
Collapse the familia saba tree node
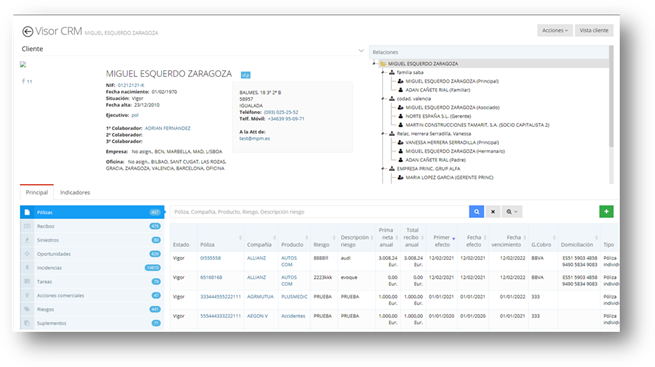pyautogui.click(x=383, y=73)
